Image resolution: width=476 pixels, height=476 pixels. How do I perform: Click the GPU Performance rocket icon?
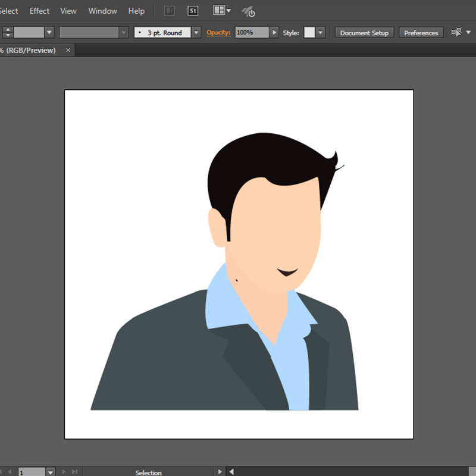[248, 11]
